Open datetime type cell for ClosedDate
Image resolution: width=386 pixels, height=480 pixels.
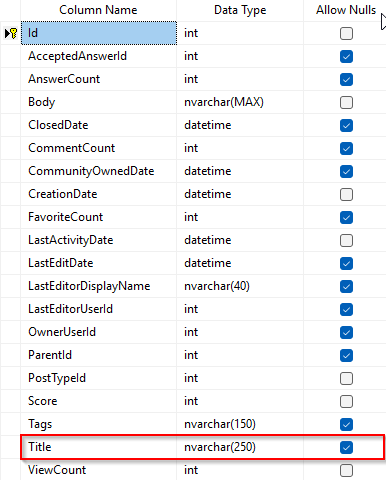coord(240,125)
